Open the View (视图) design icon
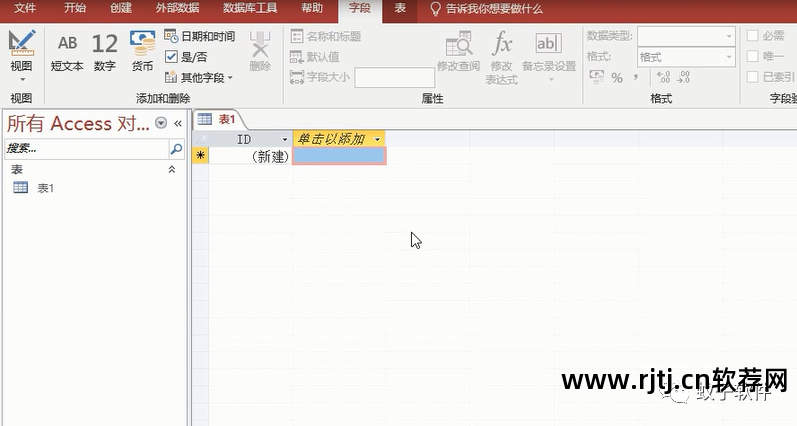Screen dimensions: 797x426 pos(21,43)
